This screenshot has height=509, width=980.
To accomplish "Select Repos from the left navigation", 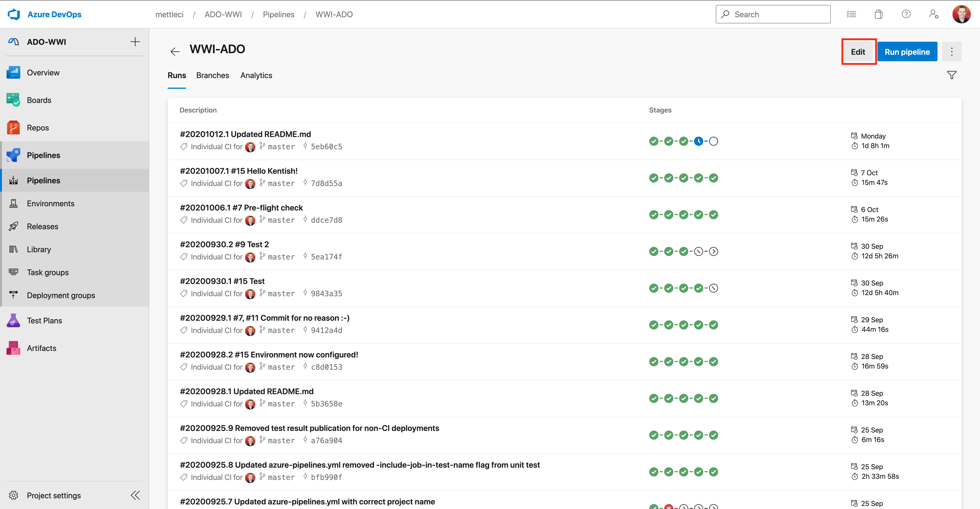I will coord(38,127).
